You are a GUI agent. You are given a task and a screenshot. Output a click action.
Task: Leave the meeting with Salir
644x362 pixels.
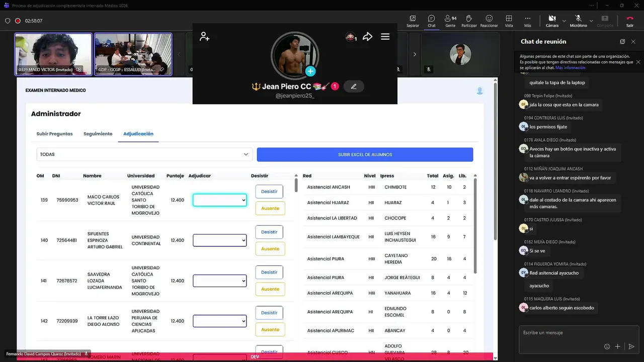630,21
